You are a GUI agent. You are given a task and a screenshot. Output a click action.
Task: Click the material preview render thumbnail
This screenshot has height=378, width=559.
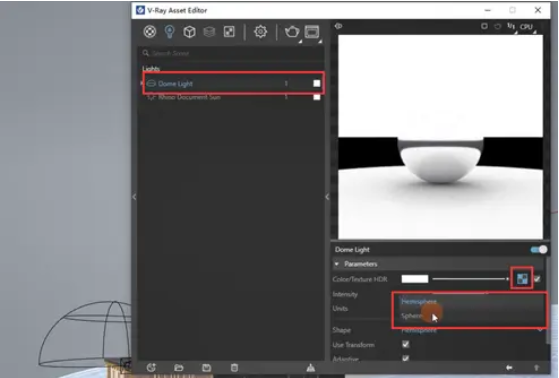[440, 137]
